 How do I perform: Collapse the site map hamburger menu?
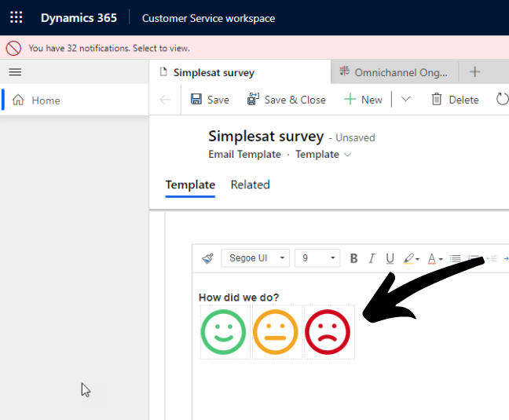tap(15, 71)
